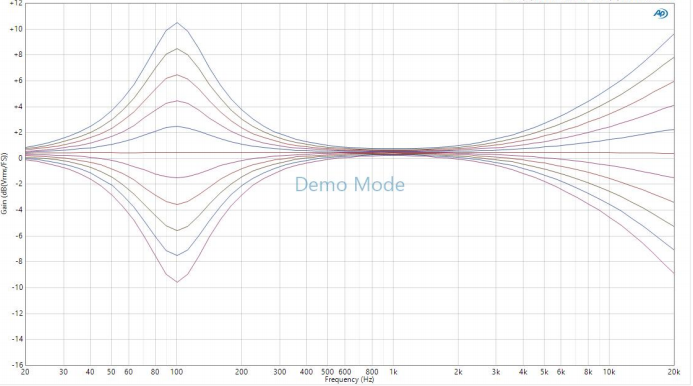Click the 20k label on the frequency axis
693x386 pixels.
tap(674, 372)
